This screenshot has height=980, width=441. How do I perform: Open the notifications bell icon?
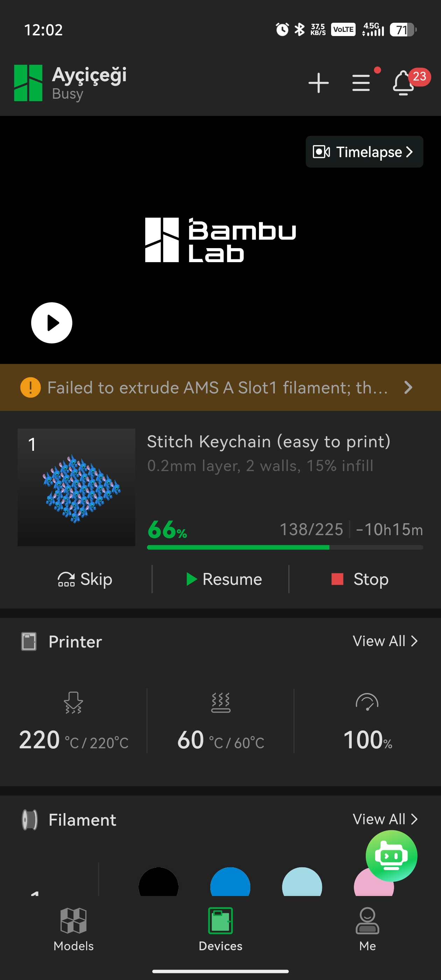coord(402,81)
